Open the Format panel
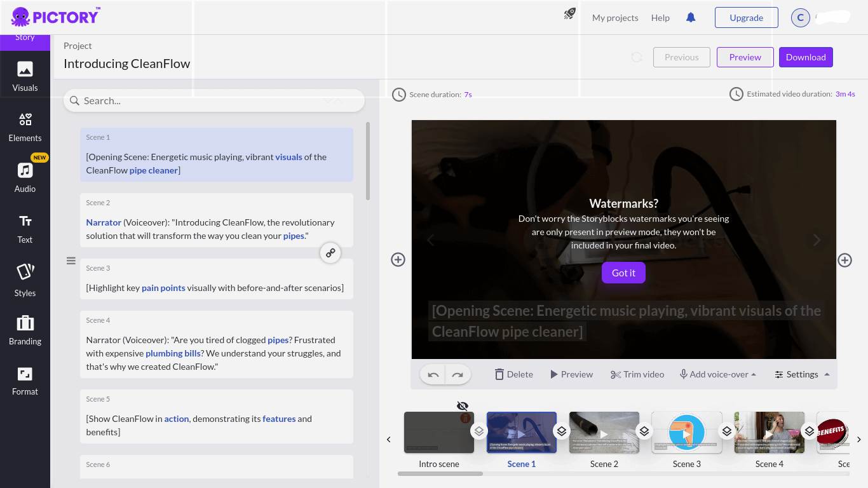868x488 pixels. click(x=25, y=379)
